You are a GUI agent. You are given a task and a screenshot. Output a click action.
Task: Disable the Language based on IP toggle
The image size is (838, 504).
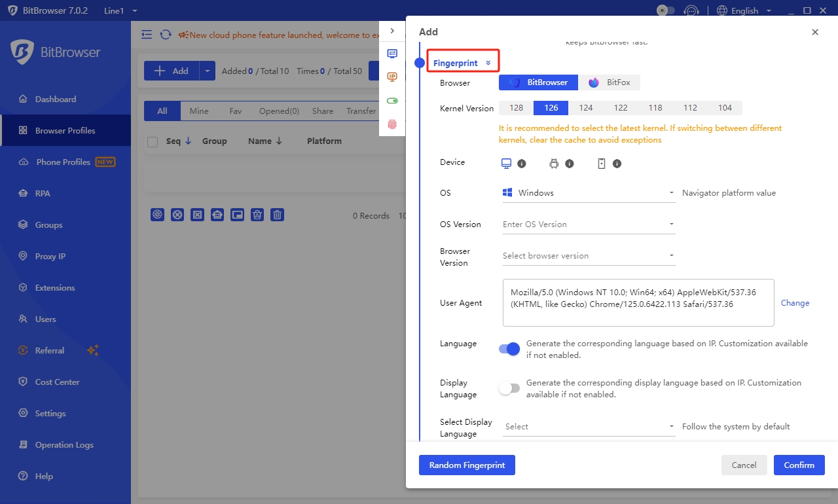click(509, 350)
